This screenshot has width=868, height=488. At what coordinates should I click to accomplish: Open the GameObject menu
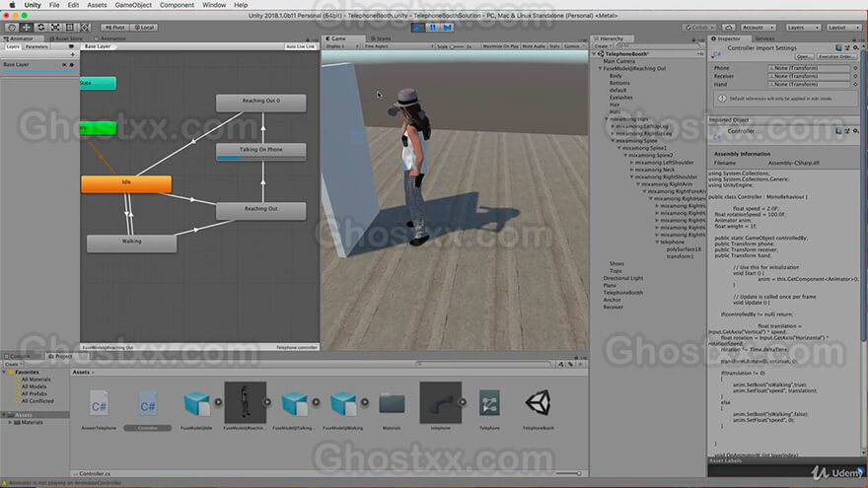point(133,5)
